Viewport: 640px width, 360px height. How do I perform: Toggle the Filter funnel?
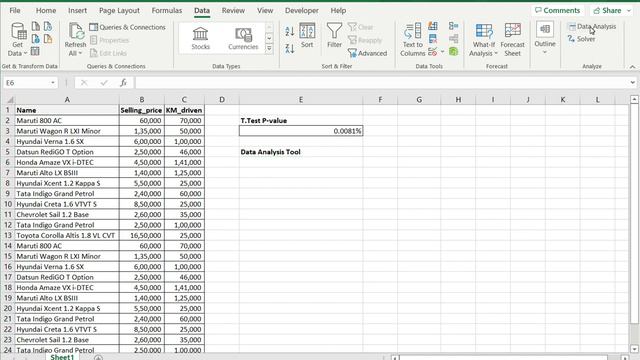pyautogui.click(x=334, y=36)
